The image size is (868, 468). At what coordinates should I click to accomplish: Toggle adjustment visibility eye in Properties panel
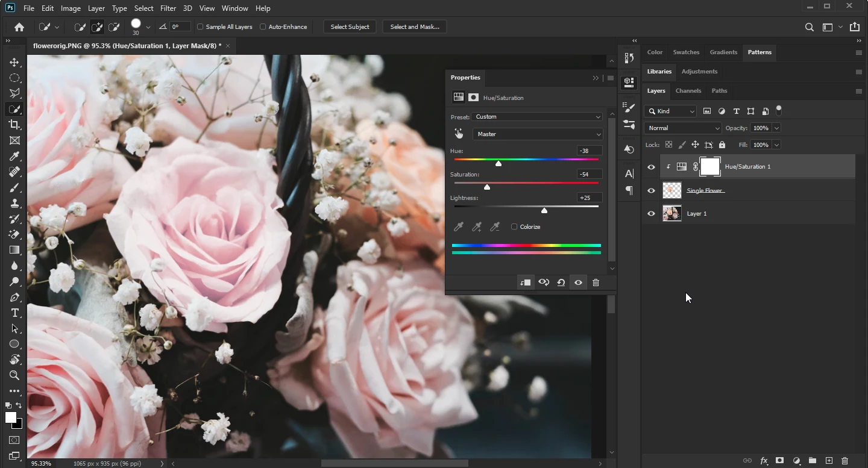[x=578, y=282]
